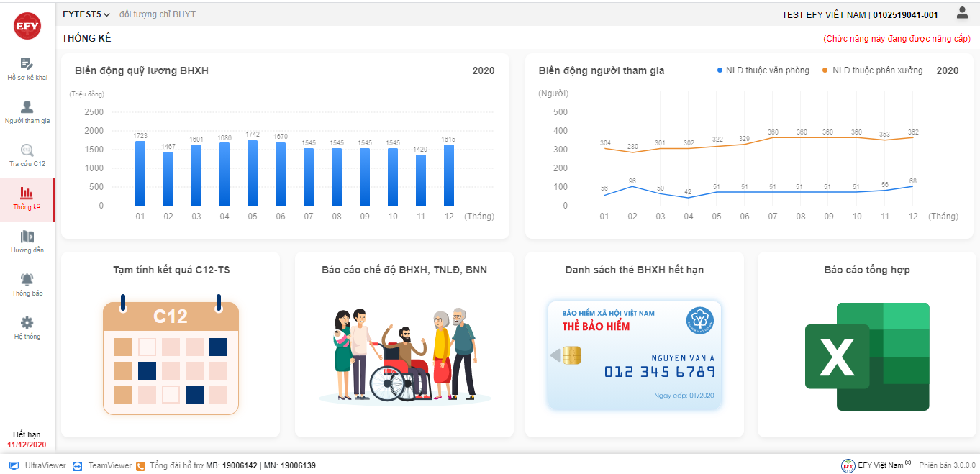980x474 pixels.
Task: Open Danh sách thẻ BHXH hết hạn card
Action: tap(634, 345)
